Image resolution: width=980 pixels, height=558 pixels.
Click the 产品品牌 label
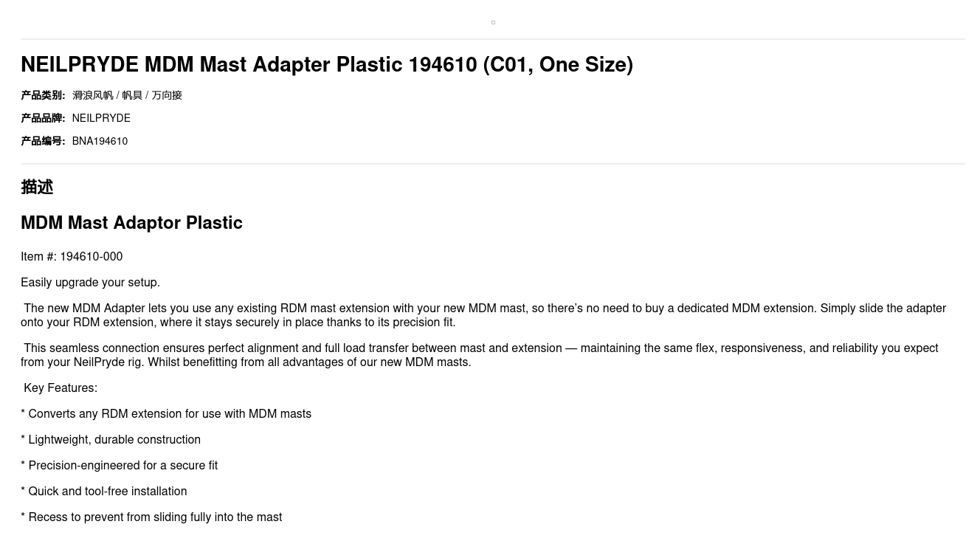coord(43,118)
